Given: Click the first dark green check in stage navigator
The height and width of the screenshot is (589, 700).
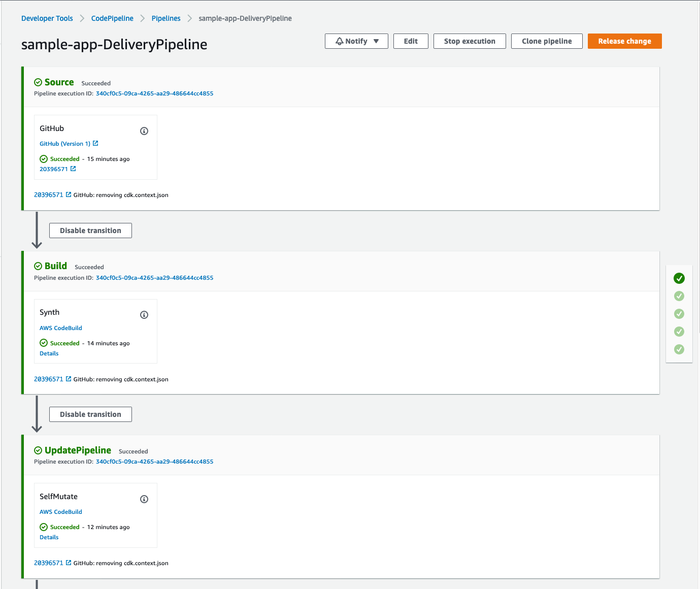Looking at the screenshot, I should coord(679,278).
